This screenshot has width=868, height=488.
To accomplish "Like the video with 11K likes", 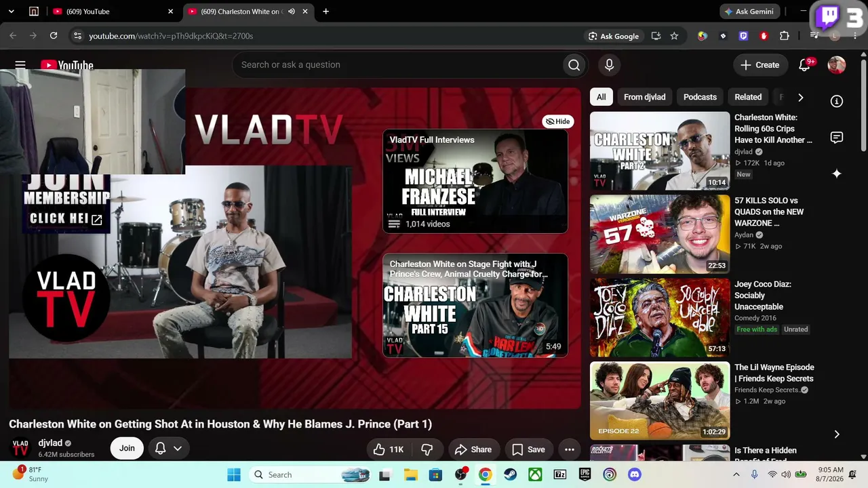I will [388, 449].
